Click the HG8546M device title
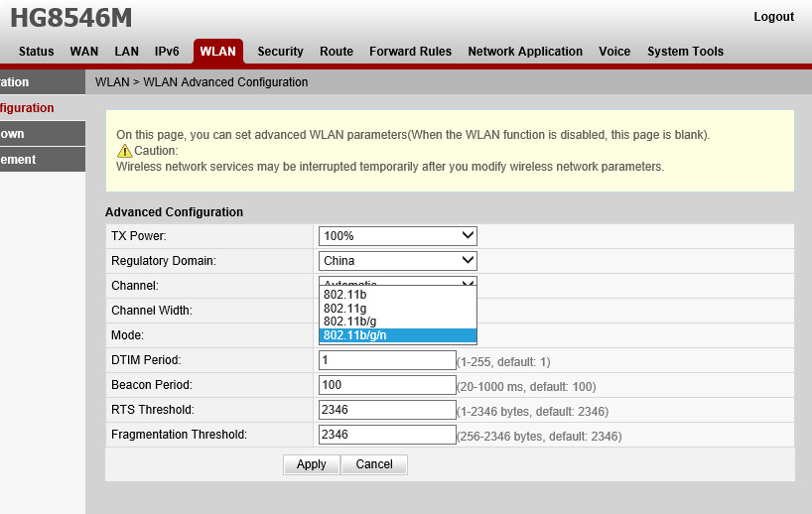The width and height of the screenshot is (812, 514). (x=70, y=18)
